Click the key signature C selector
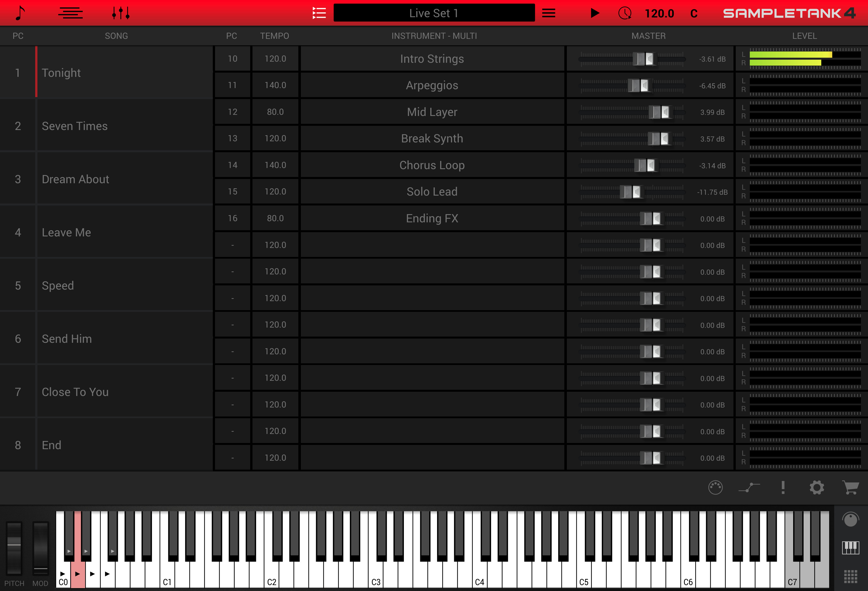Viewport: 868px width, 591px height. (x=694, y=13)
